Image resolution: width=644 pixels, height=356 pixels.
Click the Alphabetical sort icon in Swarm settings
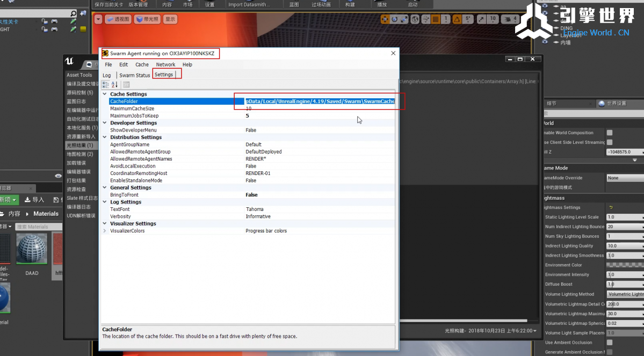point(114,85)
